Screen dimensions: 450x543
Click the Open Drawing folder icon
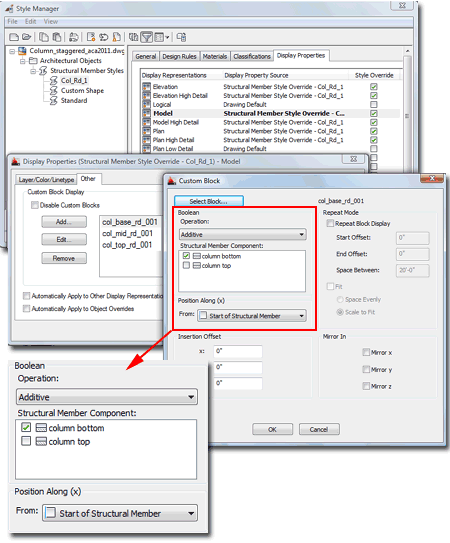[27, 37]
